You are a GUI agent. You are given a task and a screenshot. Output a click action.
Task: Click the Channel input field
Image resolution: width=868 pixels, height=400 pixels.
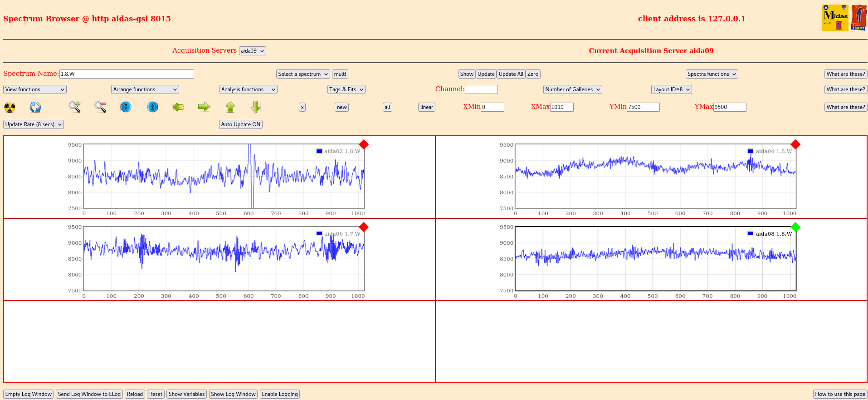pyautogui.click(x=481, y=89)
